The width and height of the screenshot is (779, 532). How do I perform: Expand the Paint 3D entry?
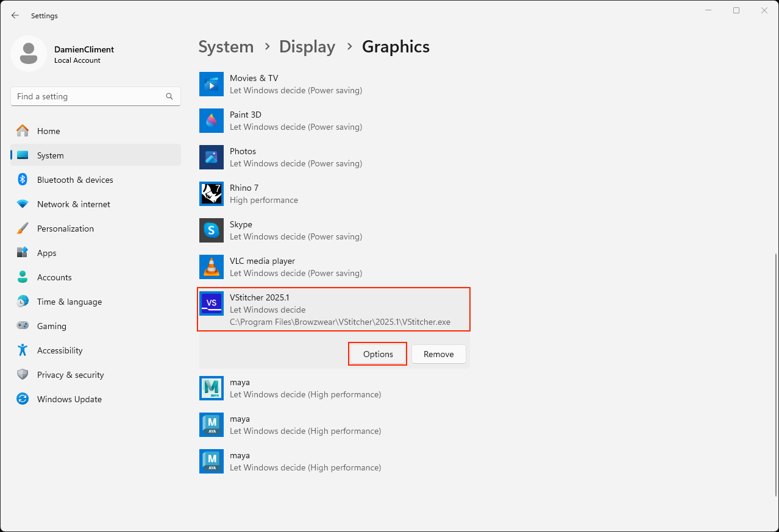pyautogui.click(x=334, y=121)
